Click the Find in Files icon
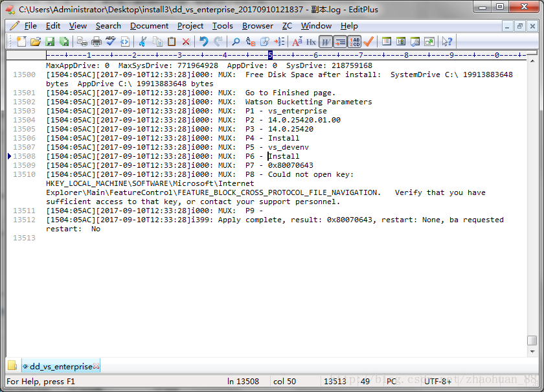Screen dimensions: 544x392 click(x=265, y=41)
